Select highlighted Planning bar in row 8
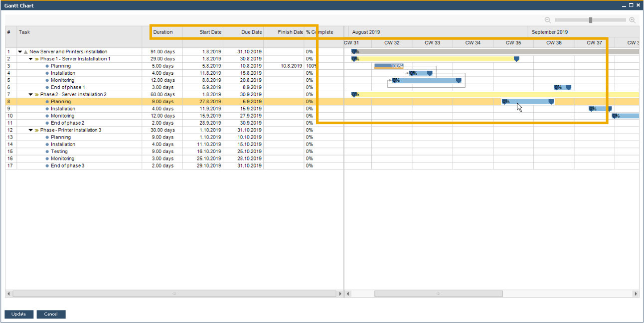This screenshot has height=323, width=644. pos(527,101)
